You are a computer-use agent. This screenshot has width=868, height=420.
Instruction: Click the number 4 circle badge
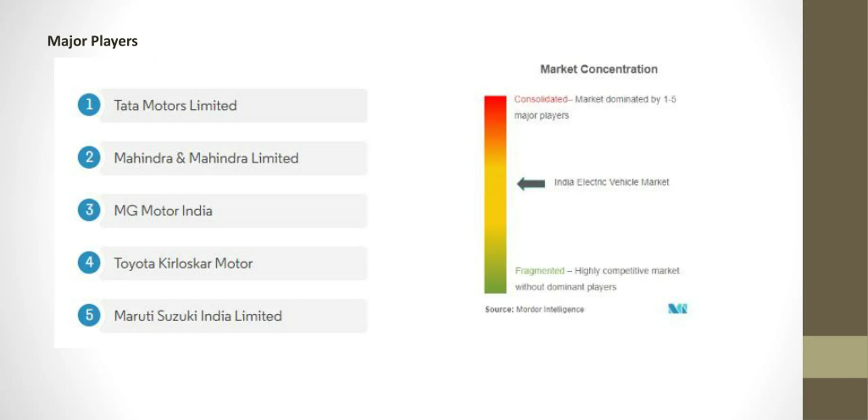89,262
